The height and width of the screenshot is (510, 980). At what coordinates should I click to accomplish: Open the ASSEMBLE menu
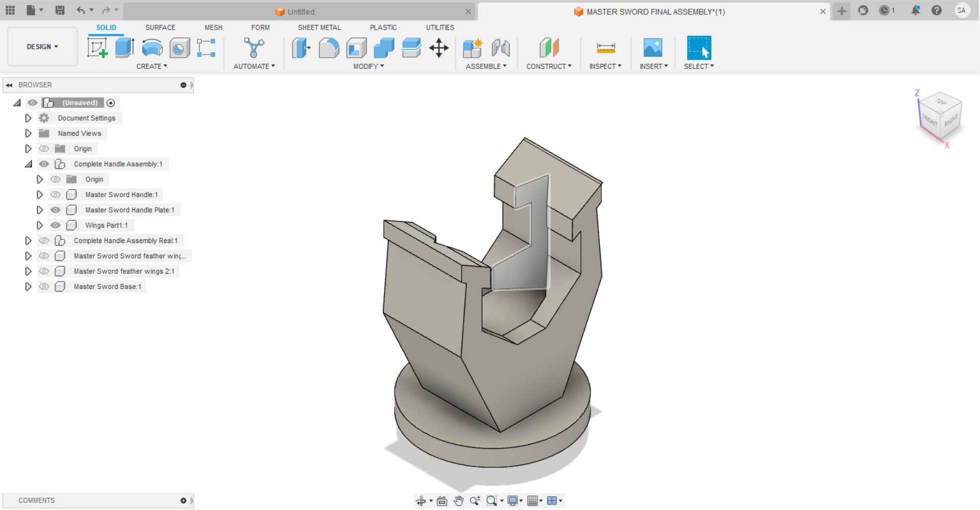pyautogui.click(x=486, y=66)
